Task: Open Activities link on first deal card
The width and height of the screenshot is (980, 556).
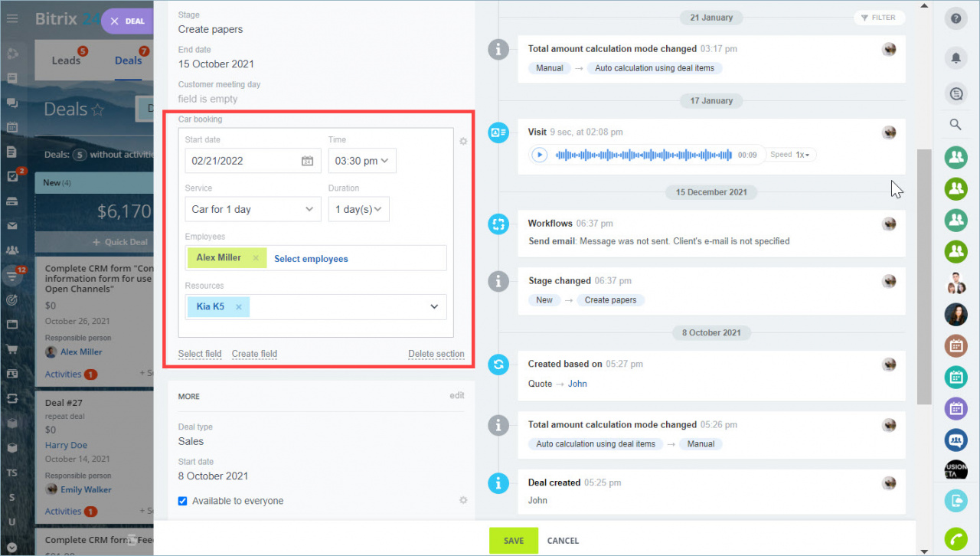Action: click(63, 374)
